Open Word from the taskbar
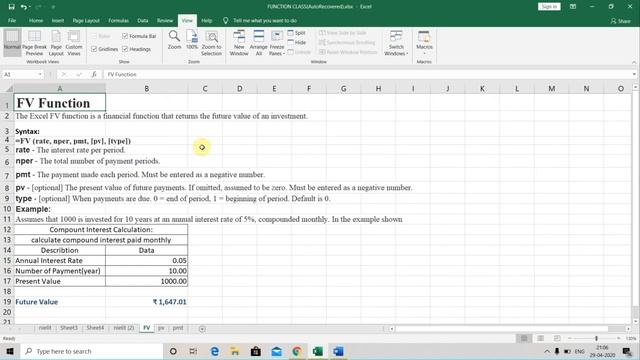 [x=338, y=351]
